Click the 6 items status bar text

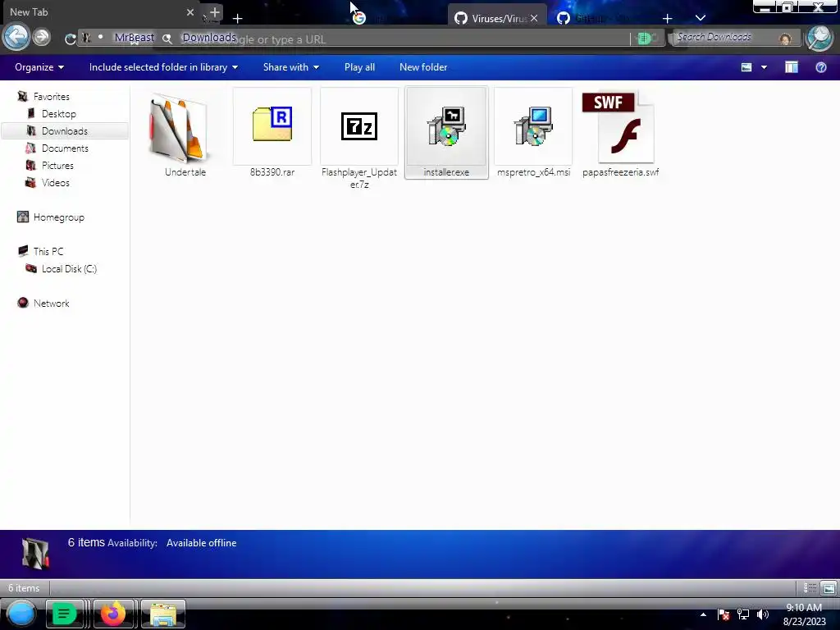click(24, 588)
